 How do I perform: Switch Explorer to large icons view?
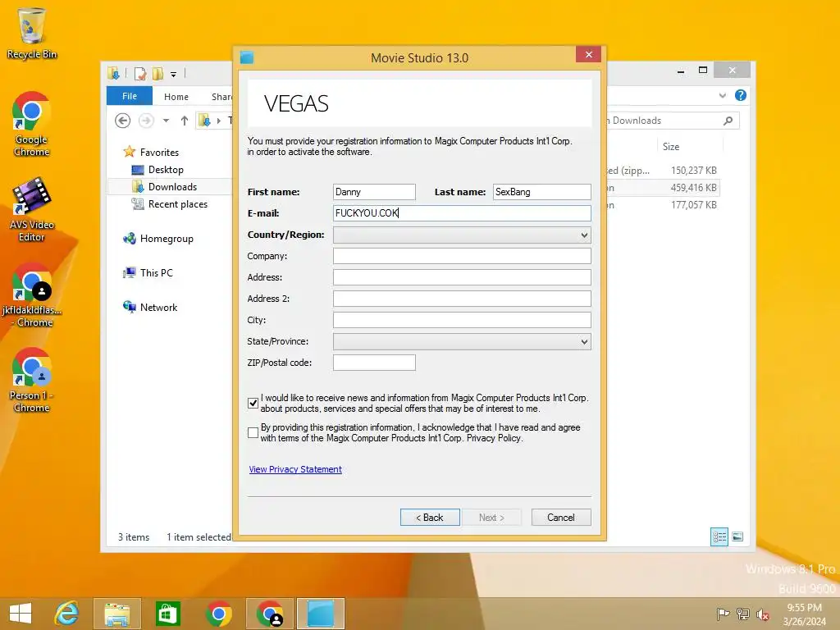tap(737, 536)
